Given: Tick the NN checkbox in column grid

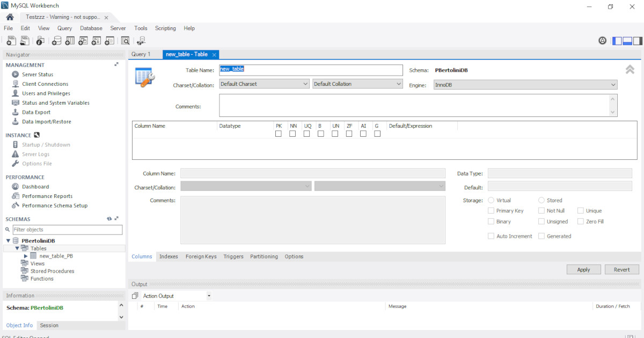Looking at the screenshot, I should [x=292, y=134].
